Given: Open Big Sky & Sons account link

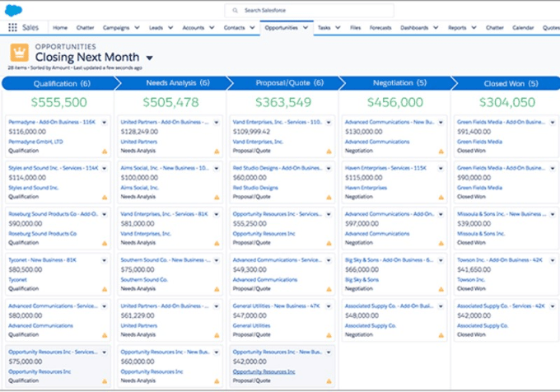Looking at the screenshot, I should [x=362, y=280].
